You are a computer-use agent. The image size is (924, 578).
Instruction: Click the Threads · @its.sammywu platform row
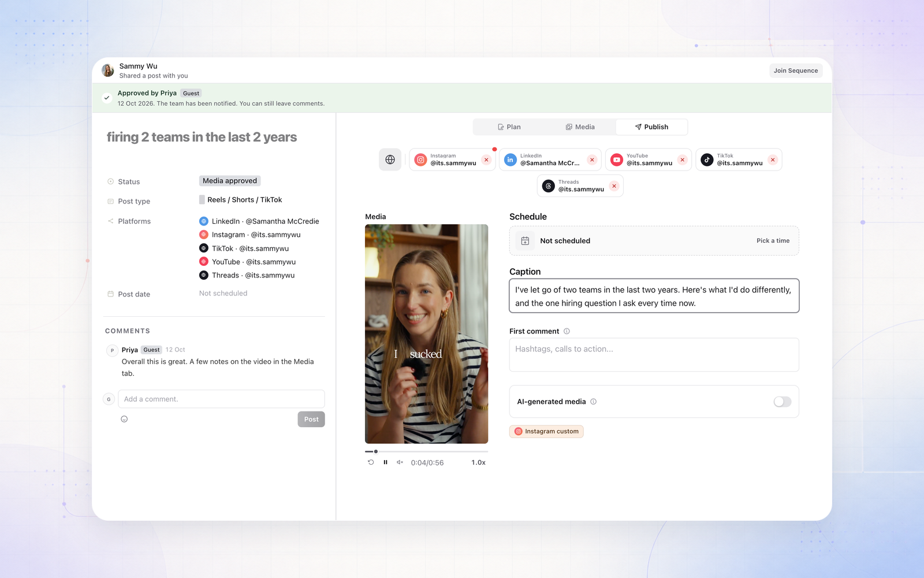247,275
